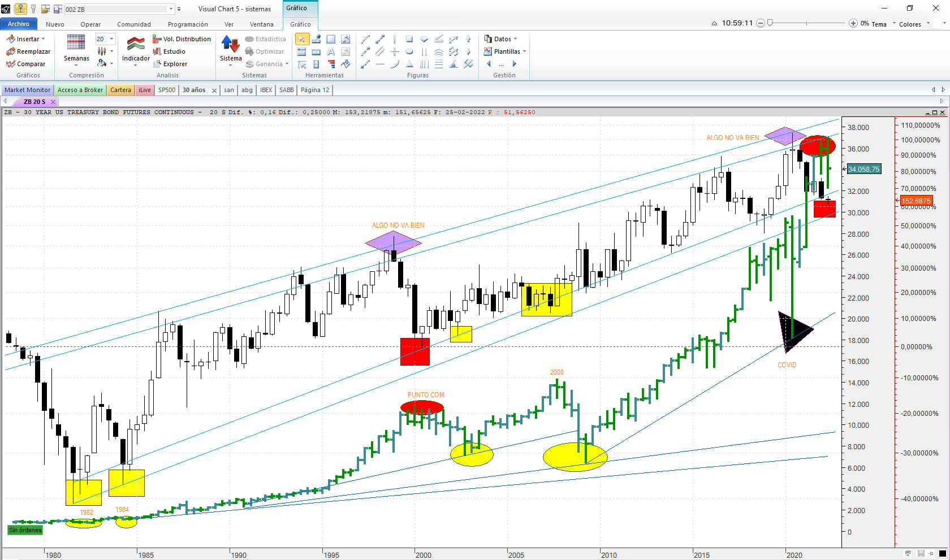Click the zoom magnifier tool in Herramientas
The height and width of the screenshot is (560, 950).
point(346,39)
